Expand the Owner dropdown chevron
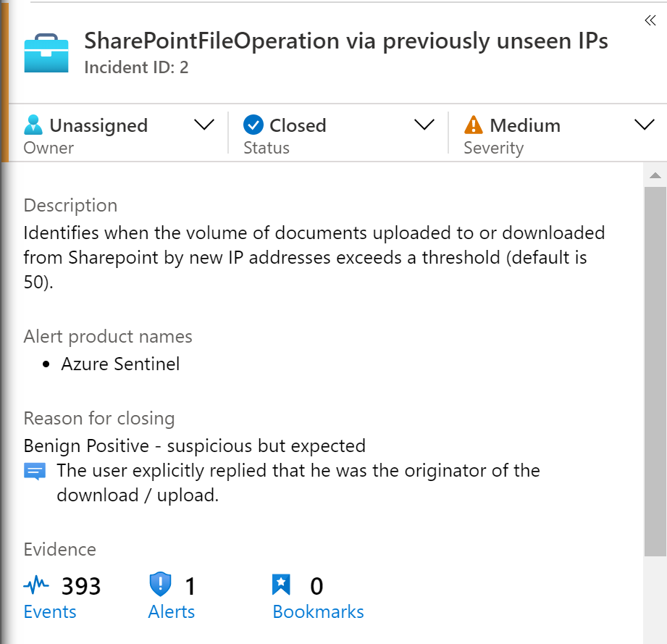 (205, 125)
